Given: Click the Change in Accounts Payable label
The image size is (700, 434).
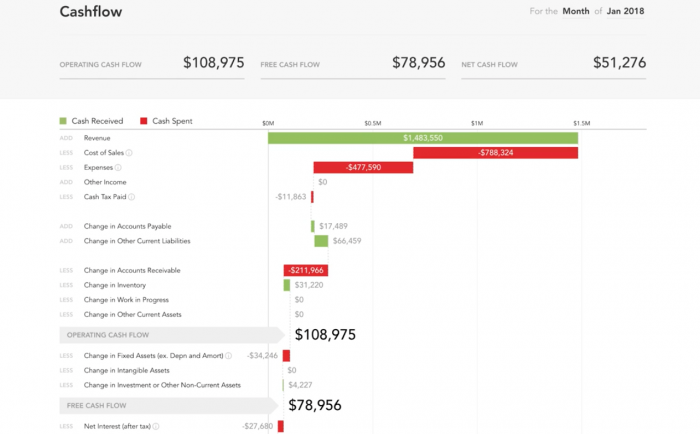Looking at the screenshot, I should 127,226.
